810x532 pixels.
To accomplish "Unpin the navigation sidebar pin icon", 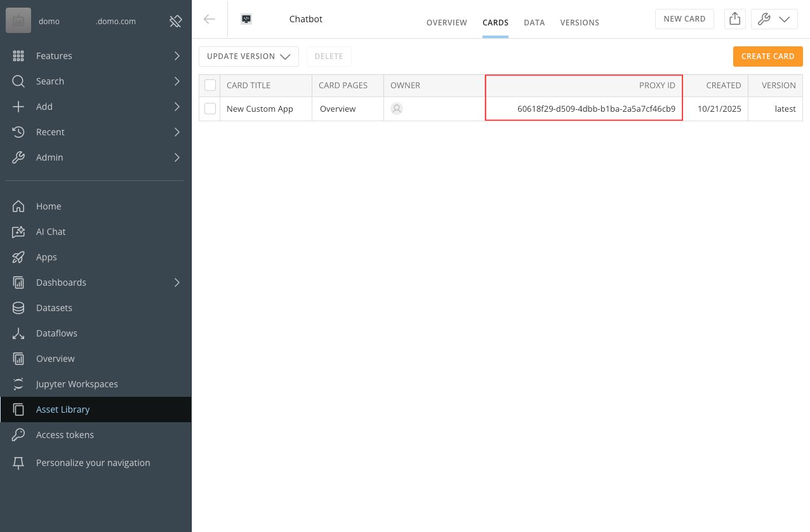I will (176, 21).
